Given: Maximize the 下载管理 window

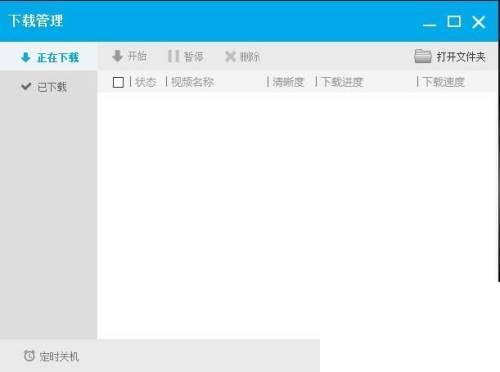Looking at the screenshot, I should (454, 22).
